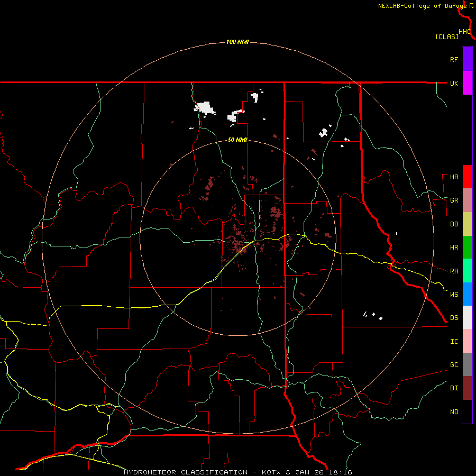Click the 18:16 timestamp text
Screen dimensions: 476x476
(x=340, y=472)
